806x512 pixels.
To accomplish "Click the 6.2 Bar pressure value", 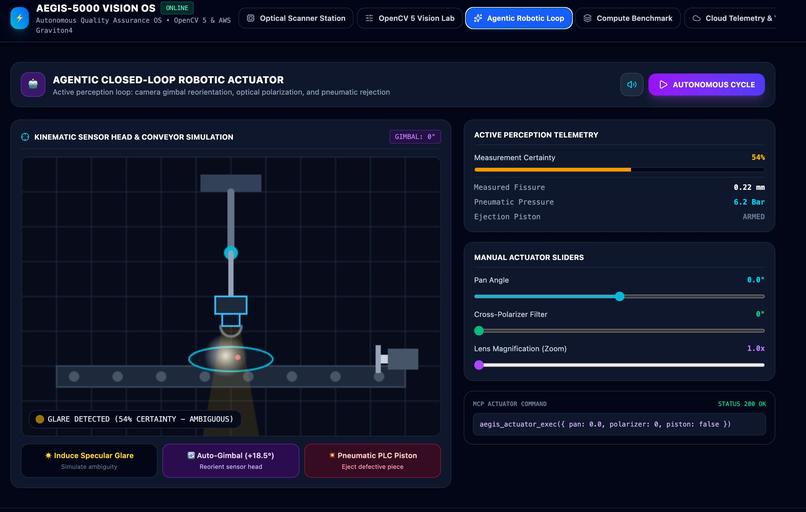I will tap(749, 202).
